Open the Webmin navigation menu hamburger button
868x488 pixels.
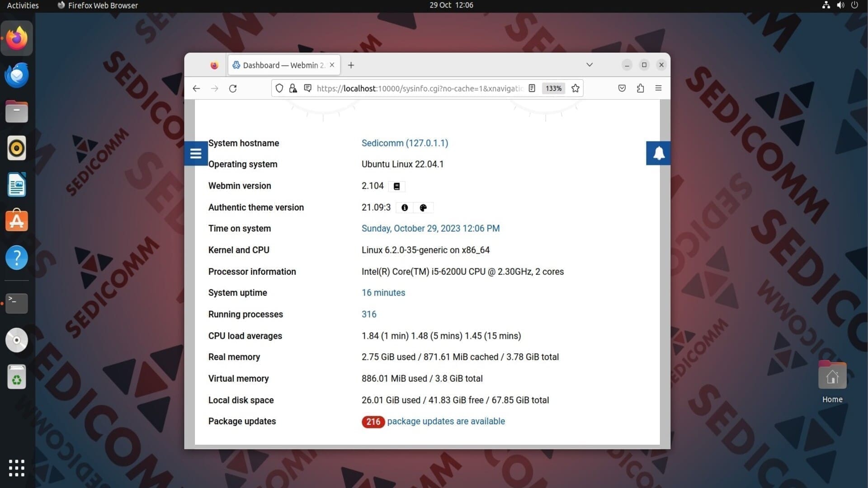(196, 154)
